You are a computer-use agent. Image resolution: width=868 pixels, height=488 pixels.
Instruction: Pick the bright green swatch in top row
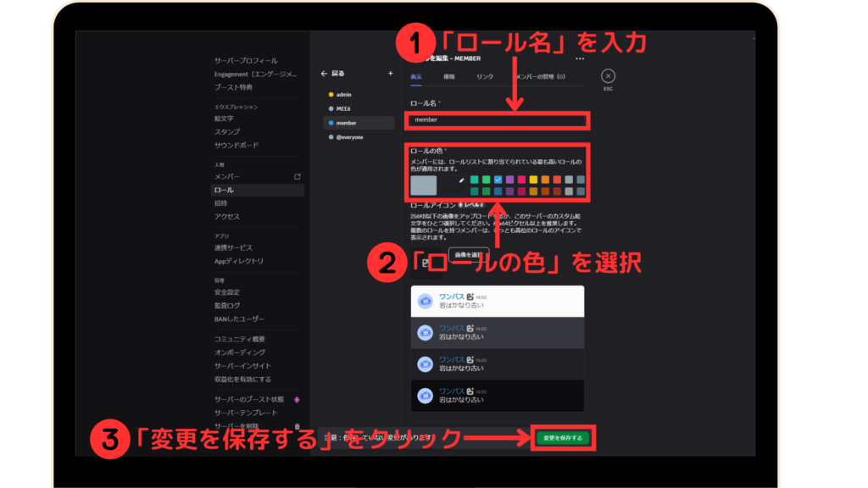point(486,180)
